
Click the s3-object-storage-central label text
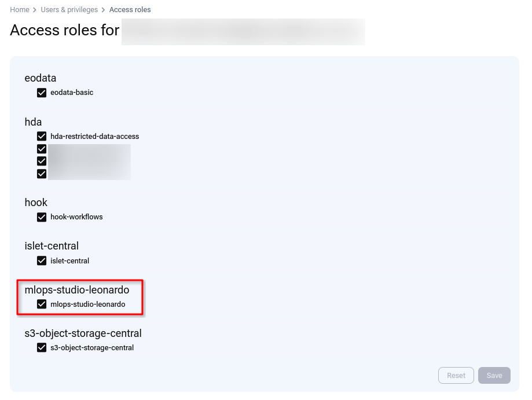point(92,348)
